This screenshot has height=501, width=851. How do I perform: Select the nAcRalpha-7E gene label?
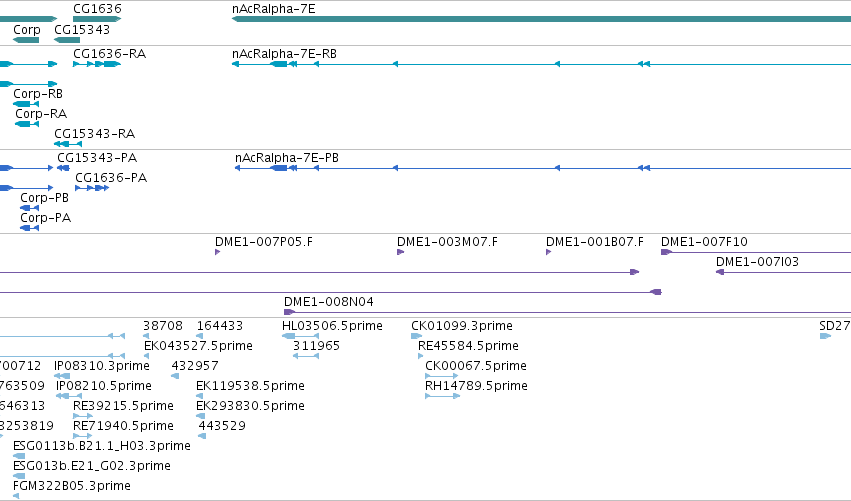pyautogui.click(x=274, y=9)
